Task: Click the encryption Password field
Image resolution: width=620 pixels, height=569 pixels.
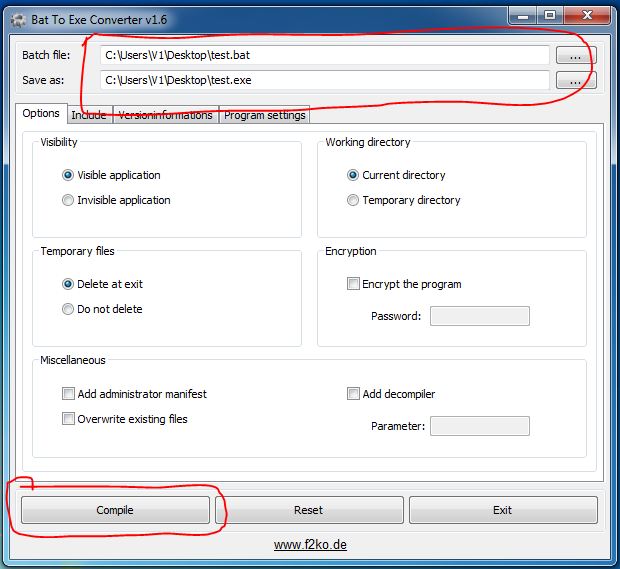Action: 480,316
